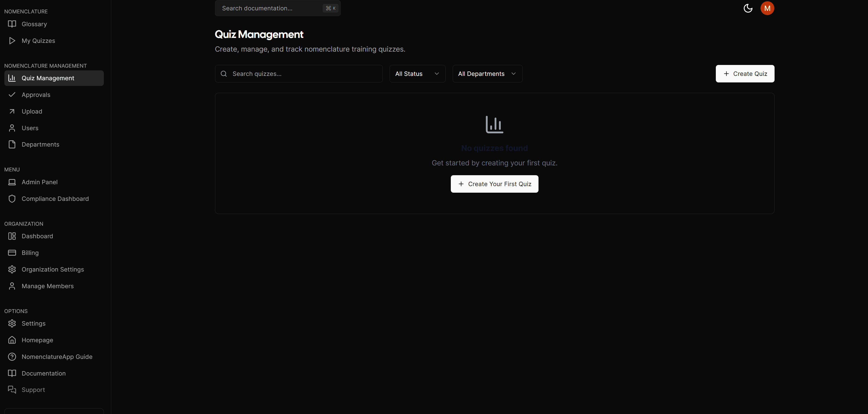Click the search magnifier in quizzes search
This screenshot has height=414, width=868.
point(224,73)
